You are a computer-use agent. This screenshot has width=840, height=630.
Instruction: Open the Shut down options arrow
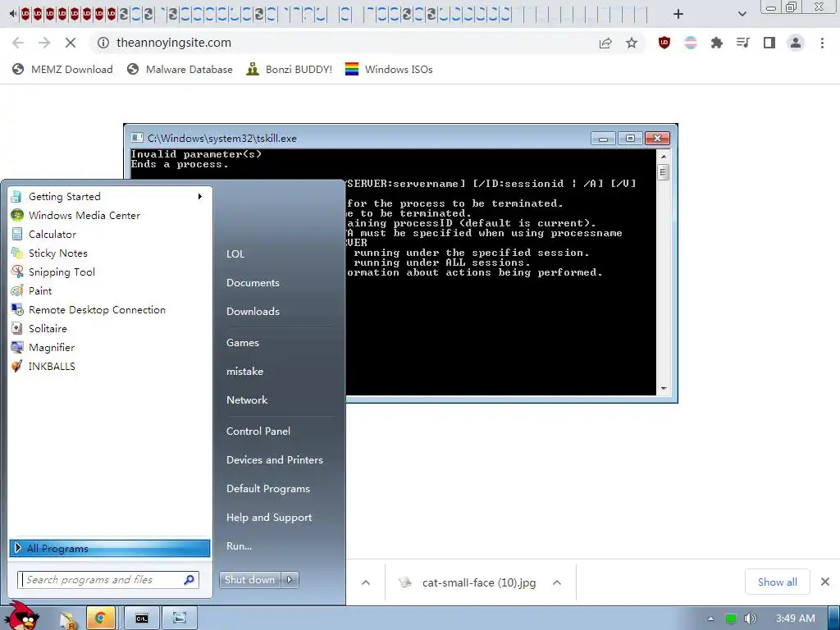pyautogui.click(x=290, y=580)
